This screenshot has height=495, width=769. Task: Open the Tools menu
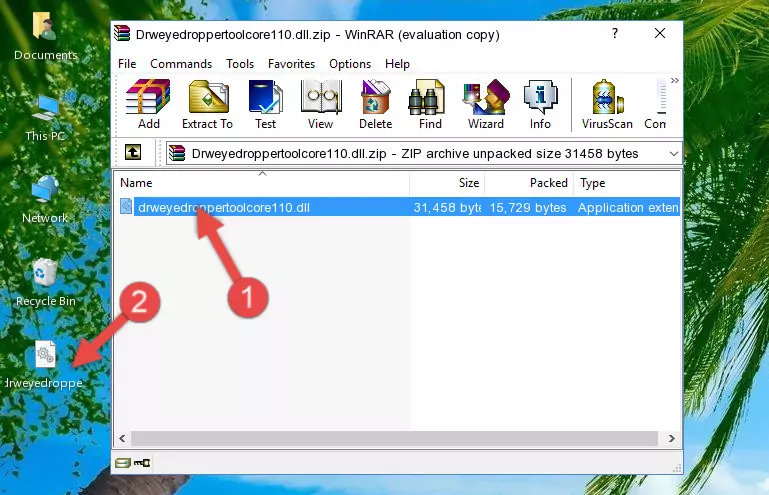240,64
